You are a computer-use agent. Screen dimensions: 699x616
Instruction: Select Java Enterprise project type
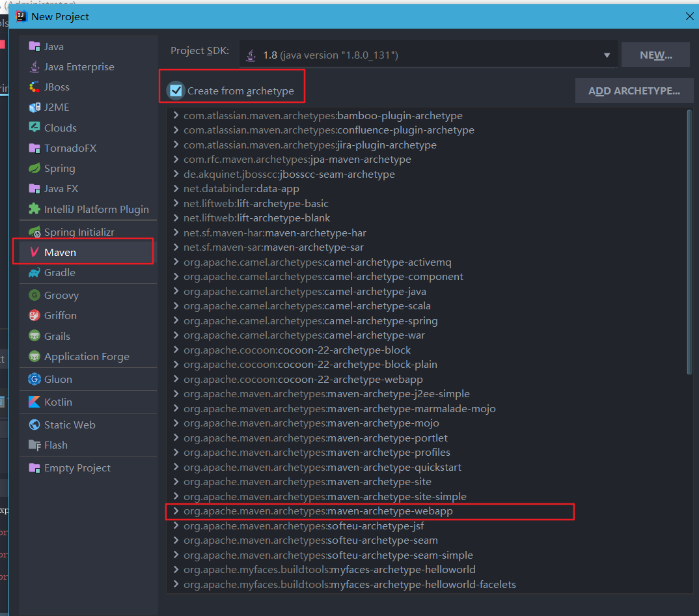pos(89,67)
